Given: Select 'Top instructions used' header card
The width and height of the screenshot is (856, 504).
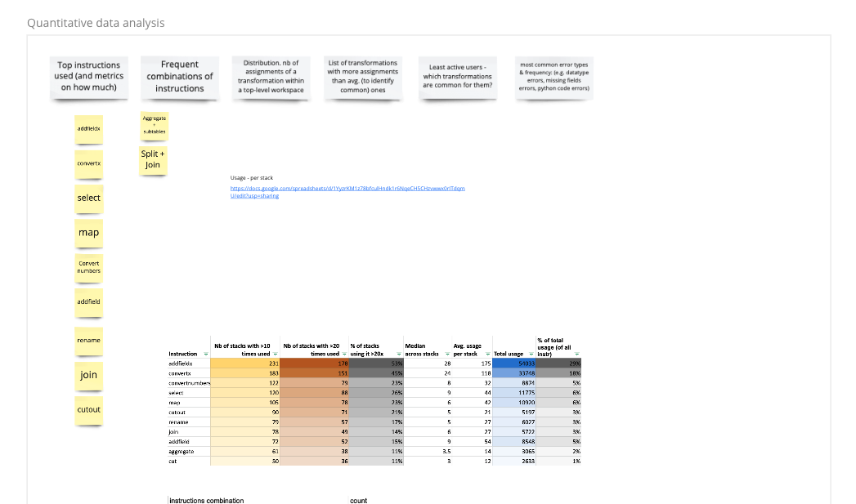Looking at the screenshot, I should (x=89, y=76).
